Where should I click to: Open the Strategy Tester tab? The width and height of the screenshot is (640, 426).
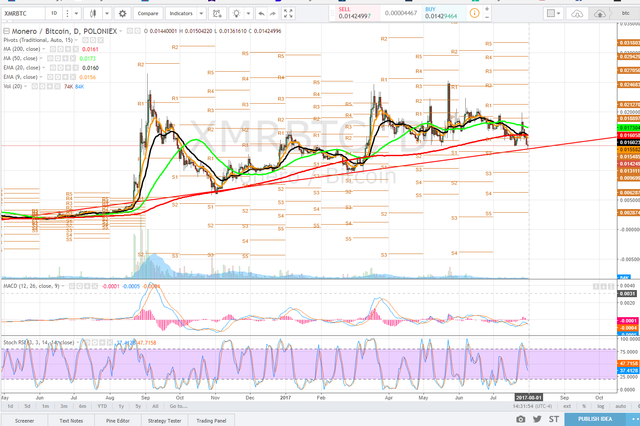[x=164, y=421]
